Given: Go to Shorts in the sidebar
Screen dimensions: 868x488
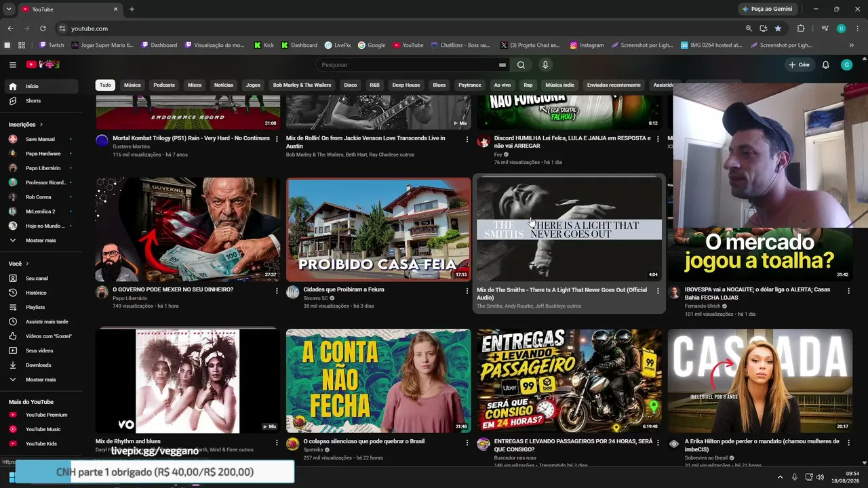Looking at the screenshot, I should [41, 101].
